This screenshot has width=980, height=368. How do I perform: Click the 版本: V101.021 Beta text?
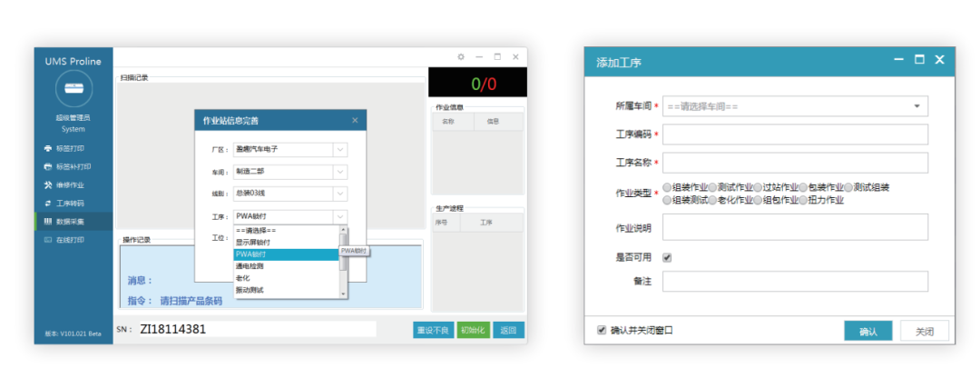(x=73, y=333)
